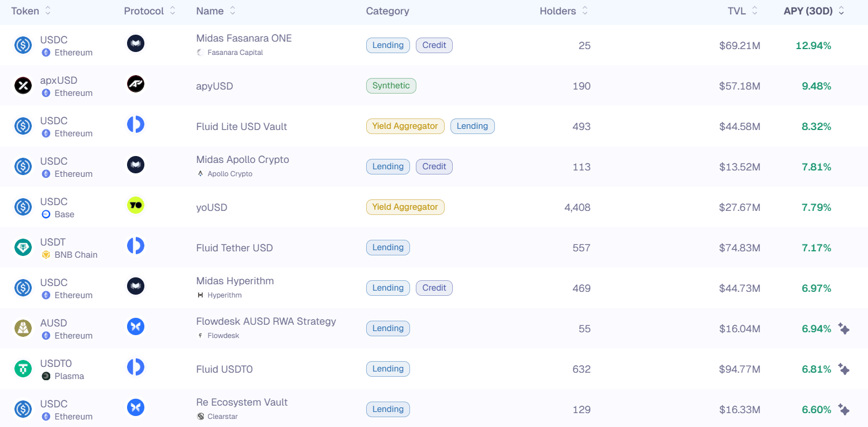Open the Midas Fasanara ONE vault
The image size is (868, 427).
[244, 38]
